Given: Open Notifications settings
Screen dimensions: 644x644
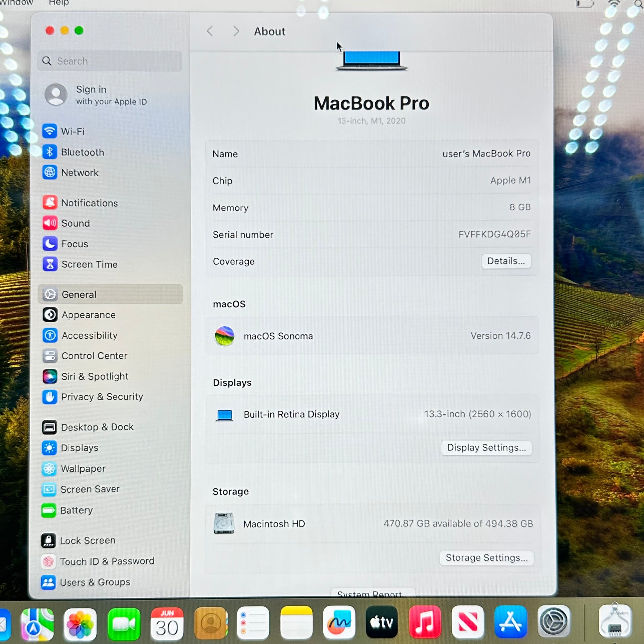Looking at the screenshot, I should point(80,203).
